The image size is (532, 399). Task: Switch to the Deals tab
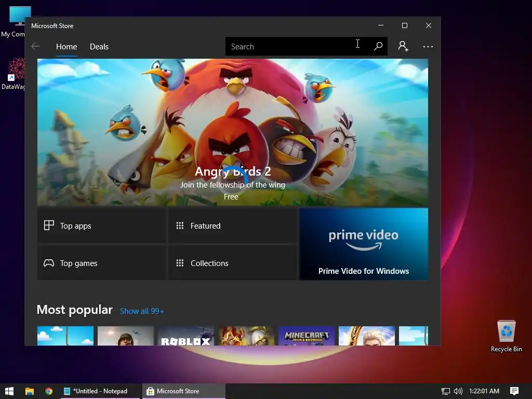click(x=99, y=46)
